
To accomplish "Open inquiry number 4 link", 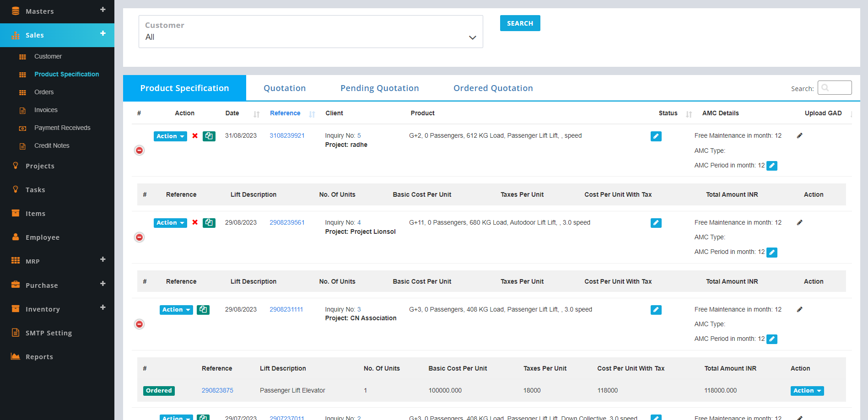I will 359,222.
